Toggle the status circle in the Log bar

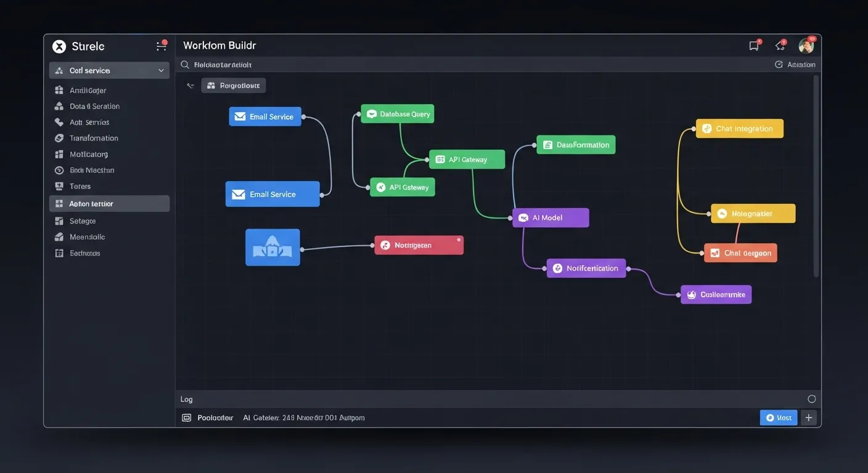(x=811, y=398)
